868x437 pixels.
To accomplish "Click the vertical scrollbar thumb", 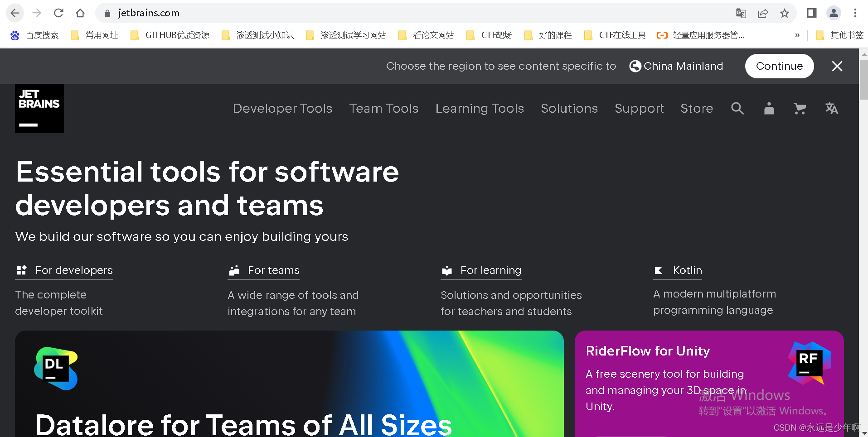I will pyautogui.click(x=864, y=80).
